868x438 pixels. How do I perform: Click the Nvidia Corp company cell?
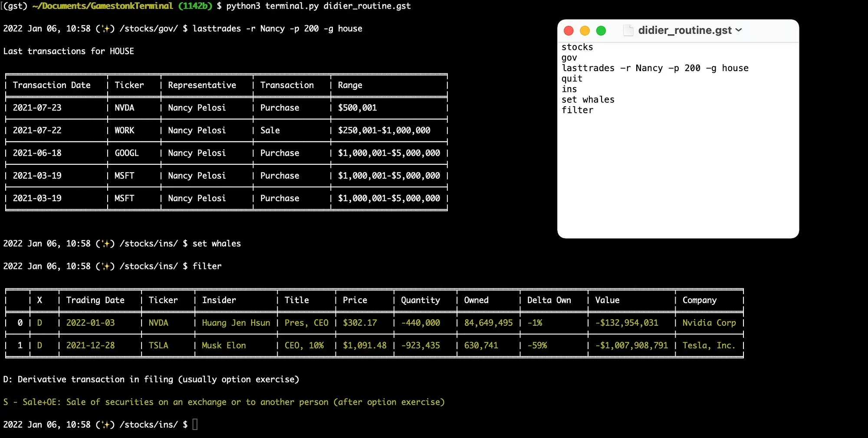[709, 323]
